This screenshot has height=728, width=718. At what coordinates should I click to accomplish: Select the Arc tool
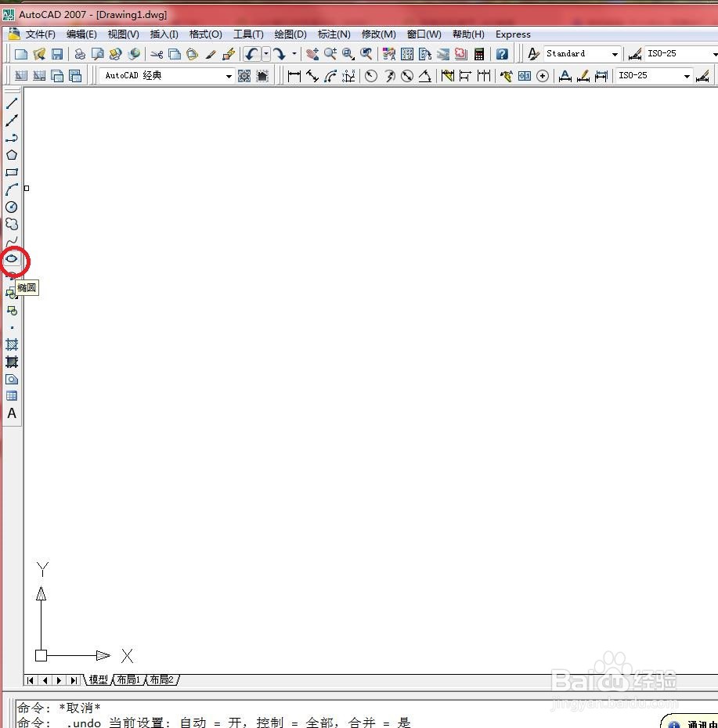12,189
